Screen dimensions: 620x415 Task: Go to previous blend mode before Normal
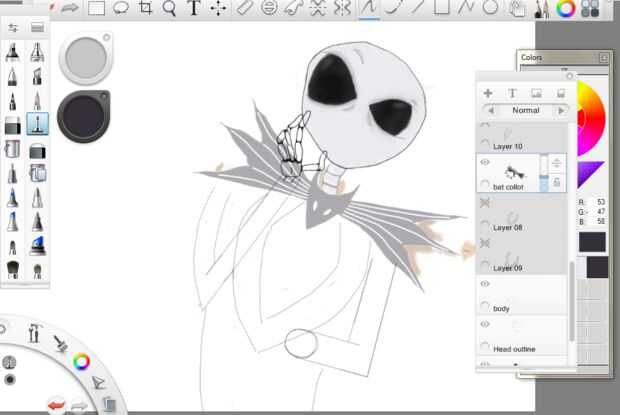pyautogui.click(x=489, y=110)
